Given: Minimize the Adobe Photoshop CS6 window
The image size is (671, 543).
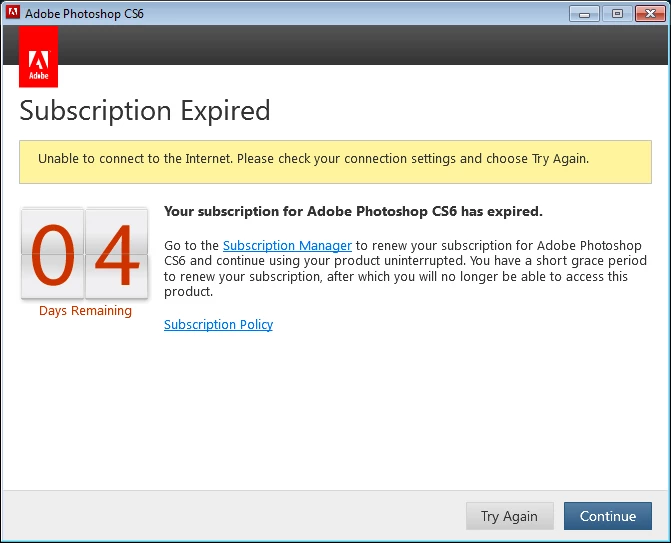Looking at the screenshot, I should pyautogui.click(x=585, y=14).
